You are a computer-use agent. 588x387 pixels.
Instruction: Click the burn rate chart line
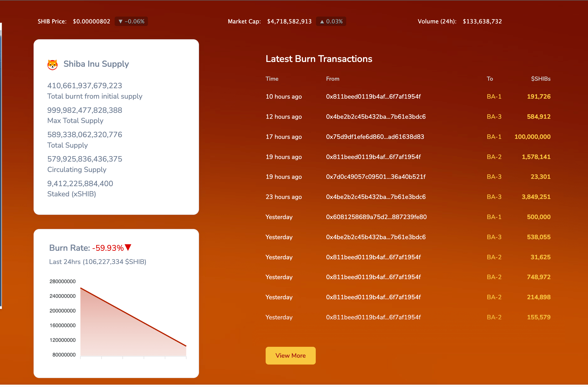[134, 317]
